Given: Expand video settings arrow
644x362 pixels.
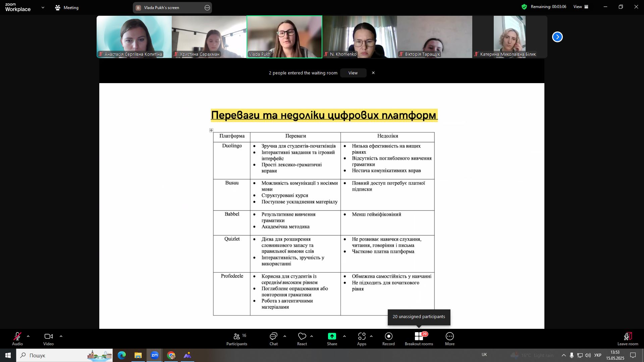Looking at the screenshot, I should (61, 336).
